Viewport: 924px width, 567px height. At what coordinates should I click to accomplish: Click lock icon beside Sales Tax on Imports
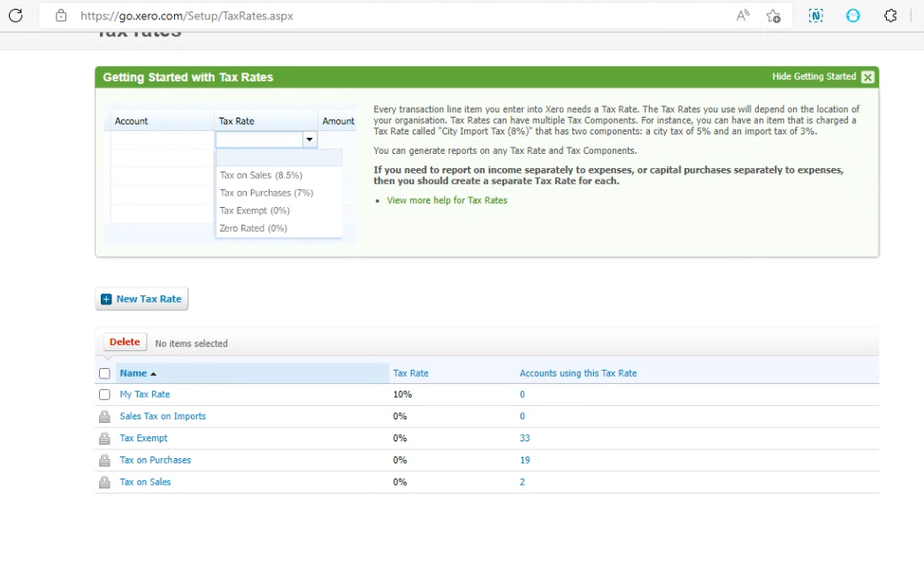104,417
